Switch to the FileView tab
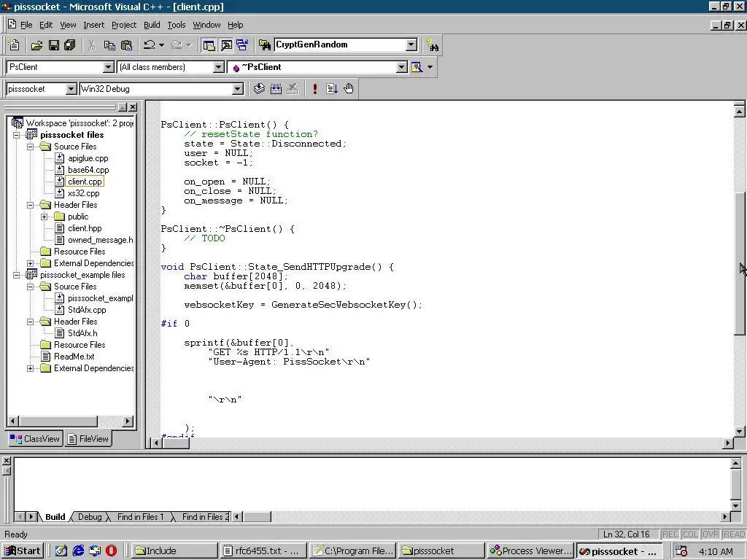 click(88, 438)
